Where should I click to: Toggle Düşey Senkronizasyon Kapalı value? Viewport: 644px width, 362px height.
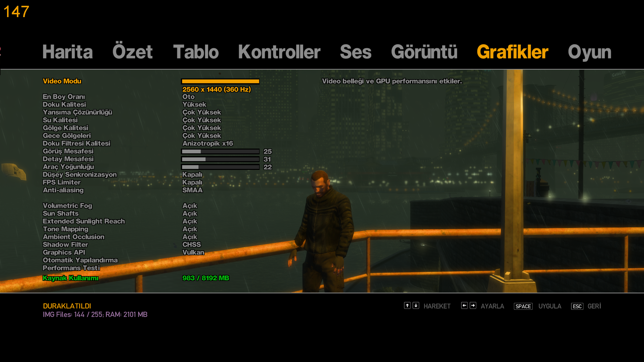tap(192, 174)
